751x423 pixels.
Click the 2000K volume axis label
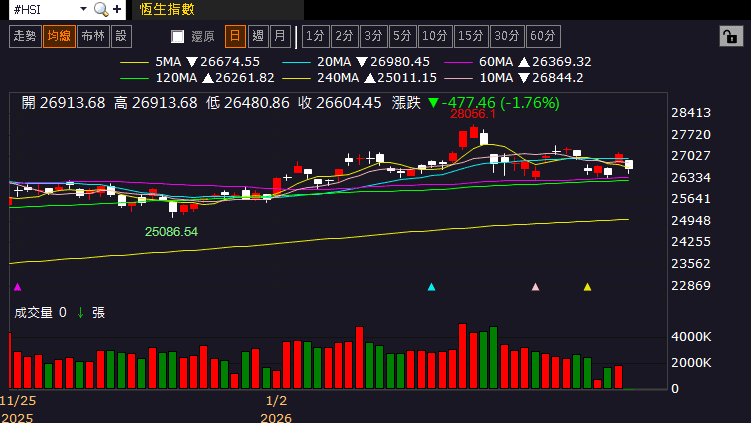pyautogui.click(x=691, y=363)
